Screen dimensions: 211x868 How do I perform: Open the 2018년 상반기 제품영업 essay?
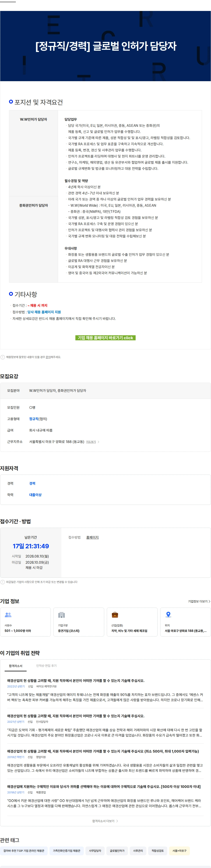tap(105, 796)
